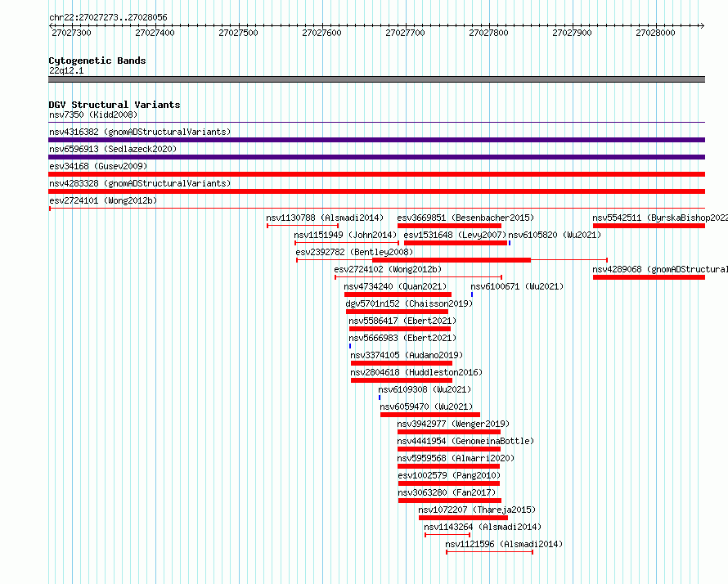Screen dimensions: 728x584
Task: Select the nsv4316382 gnomAD purple bar
Action: 376,140
